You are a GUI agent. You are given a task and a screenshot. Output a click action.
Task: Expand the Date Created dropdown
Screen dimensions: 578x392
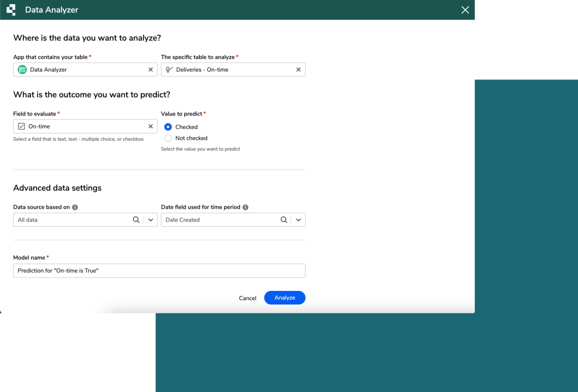(299, 220)
